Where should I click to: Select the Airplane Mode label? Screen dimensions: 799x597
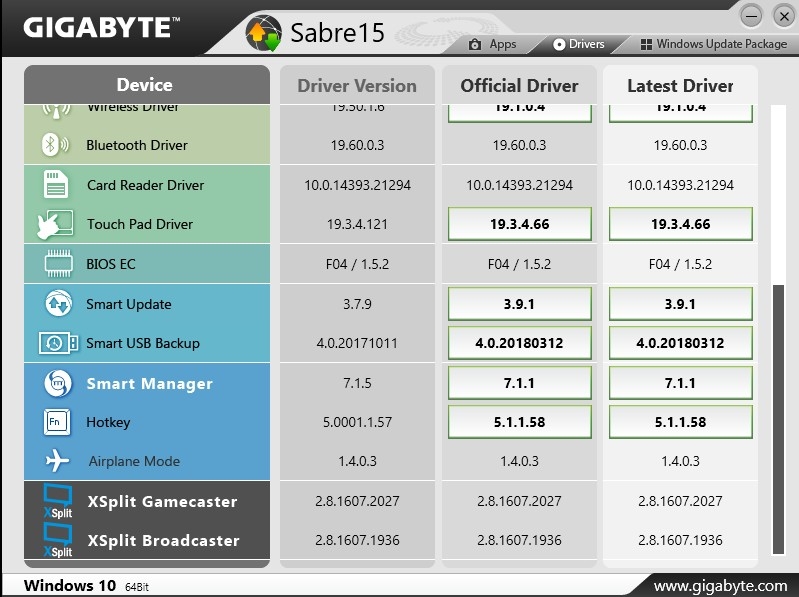click(x=134, y=461)
